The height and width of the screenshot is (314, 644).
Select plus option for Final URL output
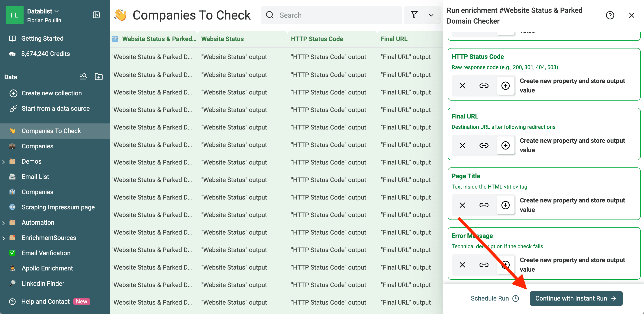(505, 145)
